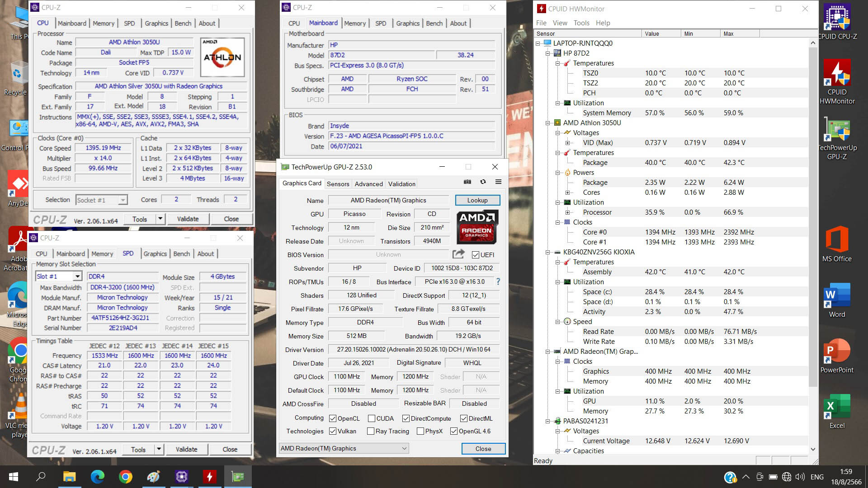
Task: Open TechPowerUp GPU-Z desktop shortcut
Action: 837,139
